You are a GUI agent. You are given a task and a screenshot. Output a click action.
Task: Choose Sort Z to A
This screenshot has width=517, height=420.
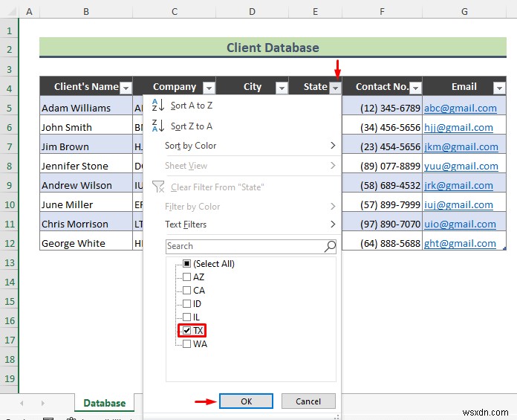(x=242, y=126)
